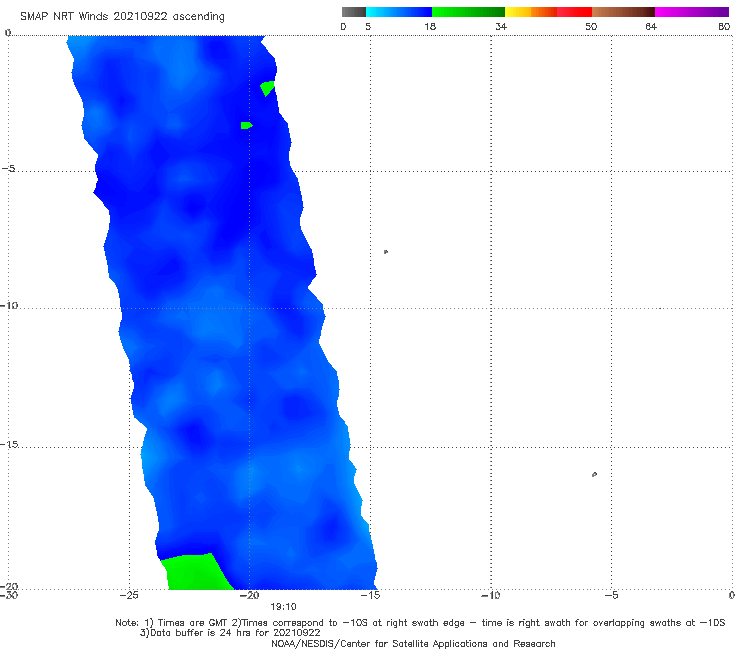Image resolution: width=740 pixels, height=650 pixels.
Task: Click the latitude axis label '-15'
Action: pyautogui.click(x=9, y=444)
